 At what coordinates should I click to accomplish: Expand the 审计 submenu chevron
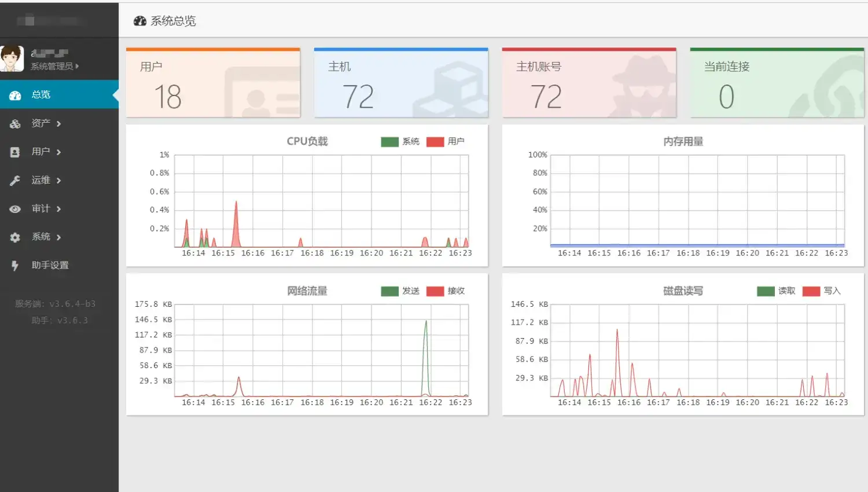pos(58,208)
